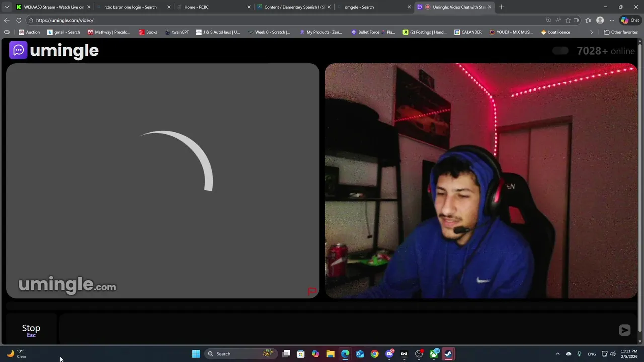
Task: Click the Stop chat button
Action: 31,330
